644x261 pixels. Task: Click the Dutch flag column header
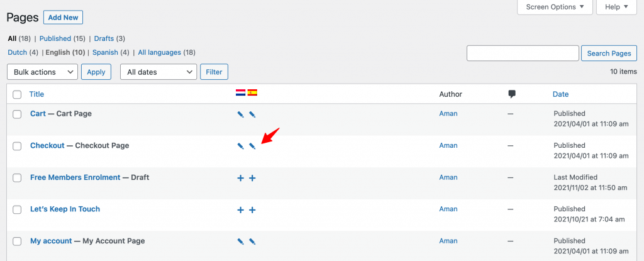point(240,93)
